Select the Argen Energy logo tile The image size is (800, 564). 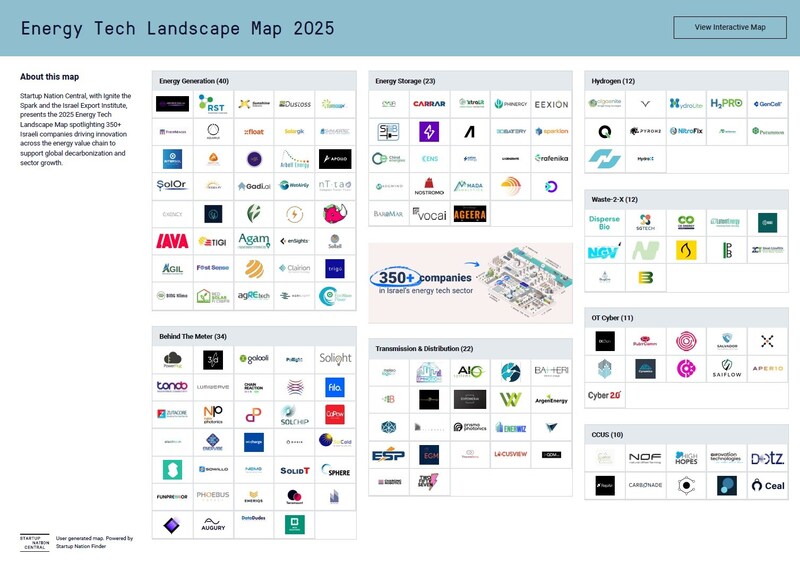tap(552, 400)
